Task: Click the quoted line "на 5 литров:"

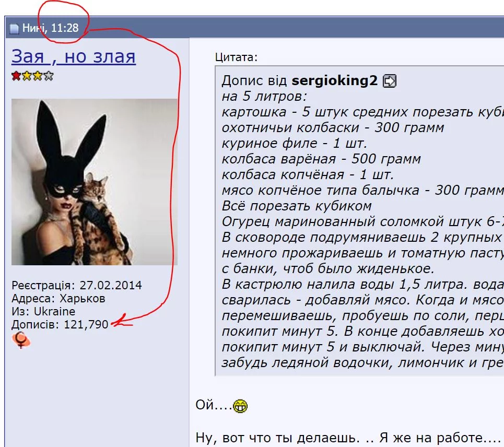Action: (265, 97)
